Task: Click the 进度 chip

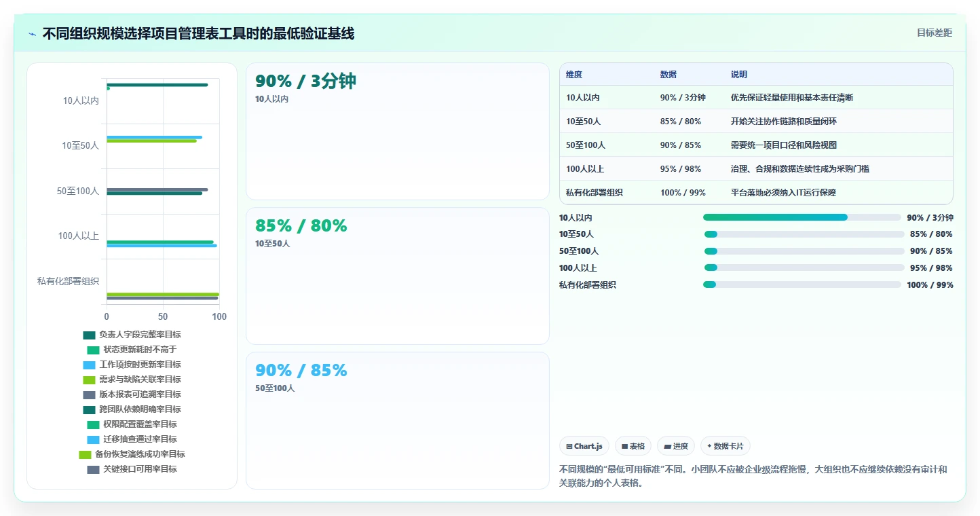Action: pyautogui.click(x=676, y=446)
